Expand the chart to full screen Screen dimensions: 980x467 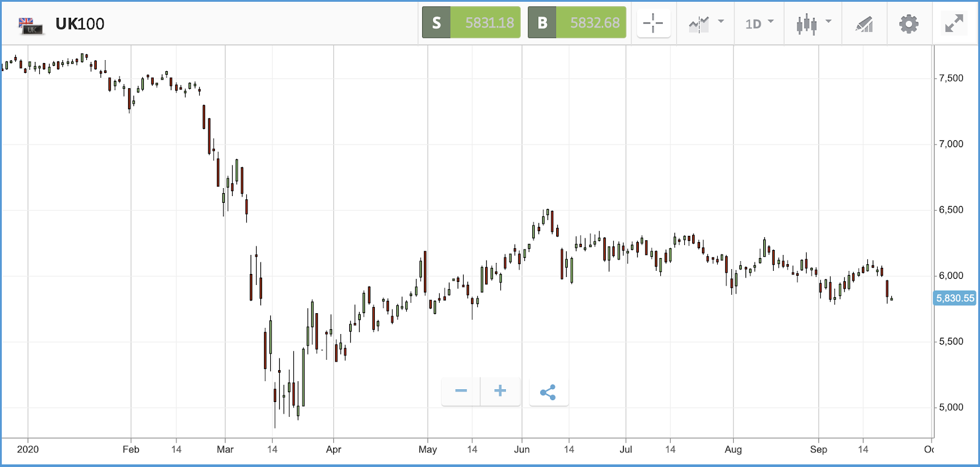(x=954, y=24)
